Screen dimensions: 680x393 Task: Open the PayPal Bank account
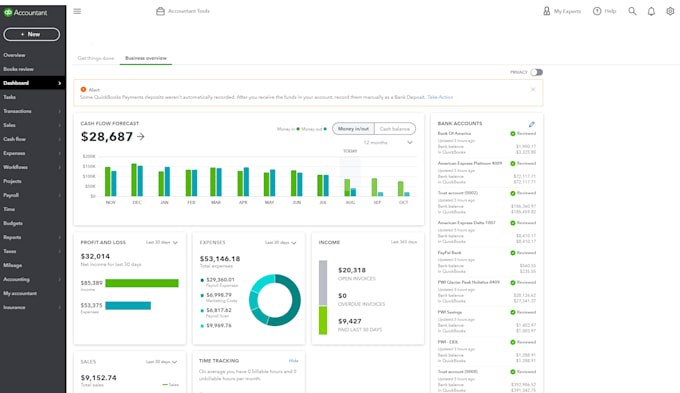click(449, 253)
